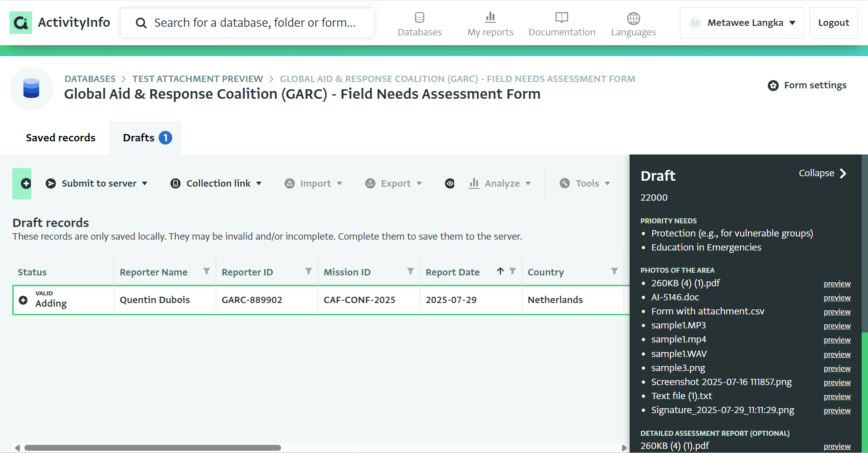The image size is (868, 453).
Task: Click the ActivityInfo logo
Action: (x=60, y=23)
